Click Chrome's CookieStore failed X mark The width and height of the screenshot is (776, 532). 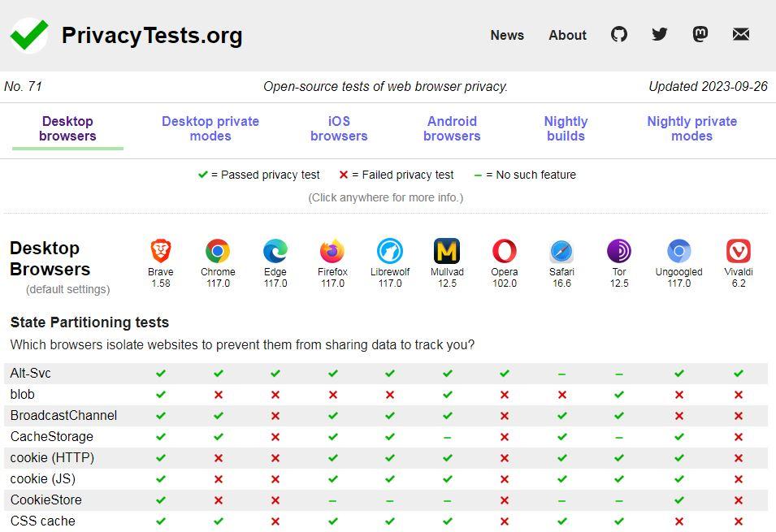point(219,500)
